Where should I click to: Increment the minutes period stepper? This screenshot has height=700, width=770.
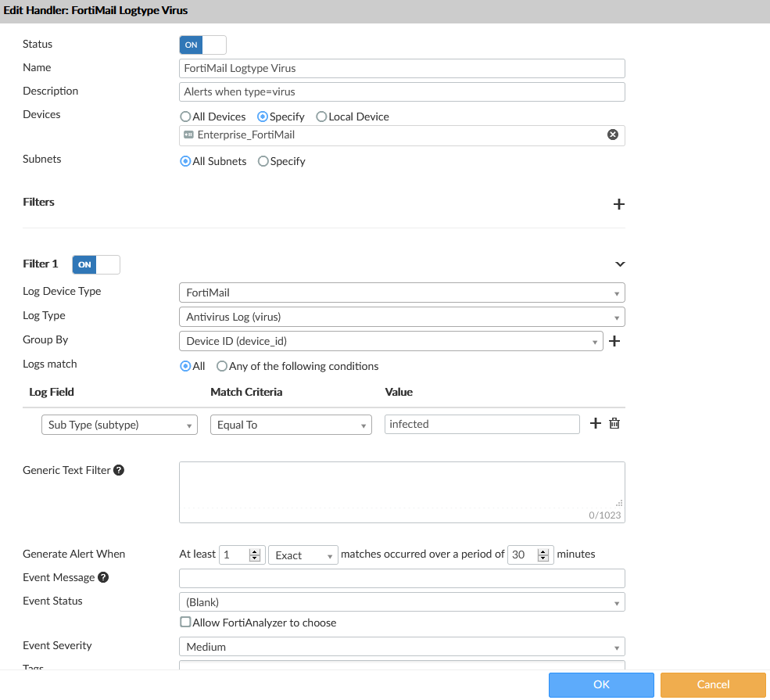(543, 551)
